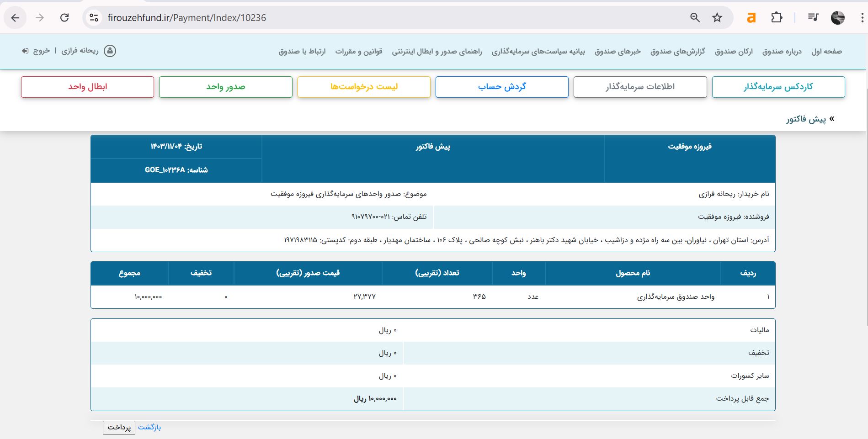Screen dimensions: 868x439
Task: Click the quantity value ۳۶۵
Action: coord(479,296)
